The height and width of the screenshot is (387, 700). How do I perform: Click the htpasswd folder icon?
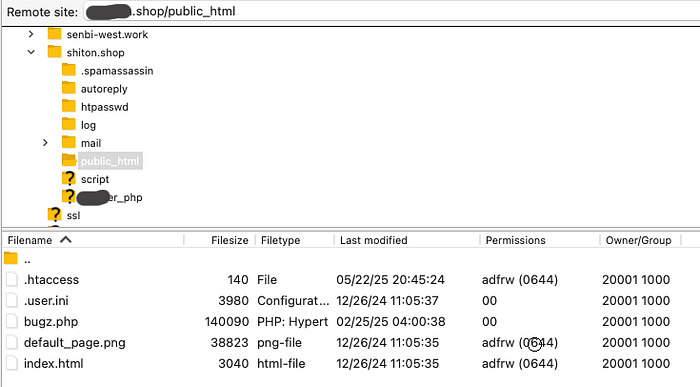pyautogui.click(x=69, y=106)
